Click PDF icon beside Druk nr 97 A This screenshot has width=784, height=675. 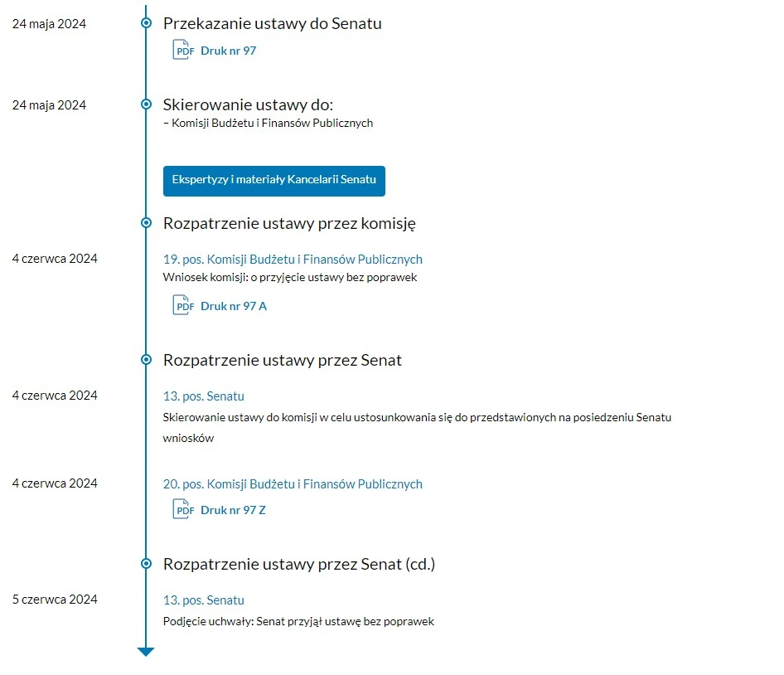181,305
